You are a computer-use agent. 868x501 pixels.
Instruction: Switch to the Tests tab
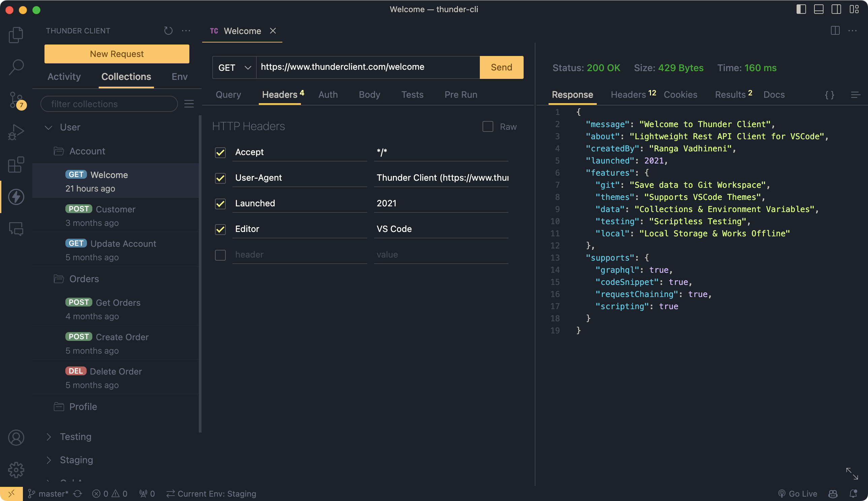coord(412,94)
